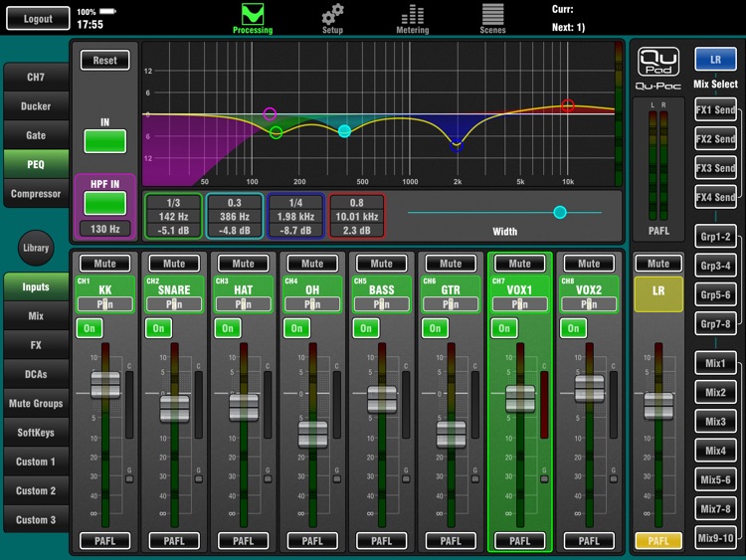Select the green 142 Hz EQ node
746x560 pixels.
[277, 132]
